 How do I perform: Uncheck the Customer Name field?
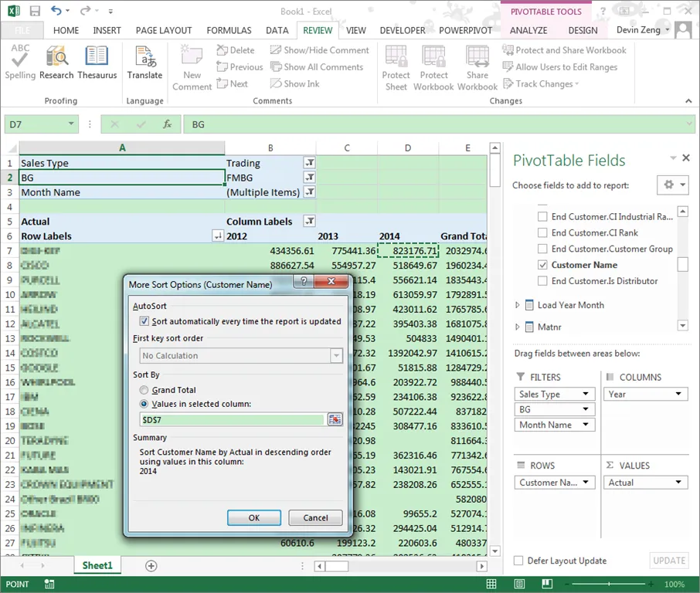point(542,265)
